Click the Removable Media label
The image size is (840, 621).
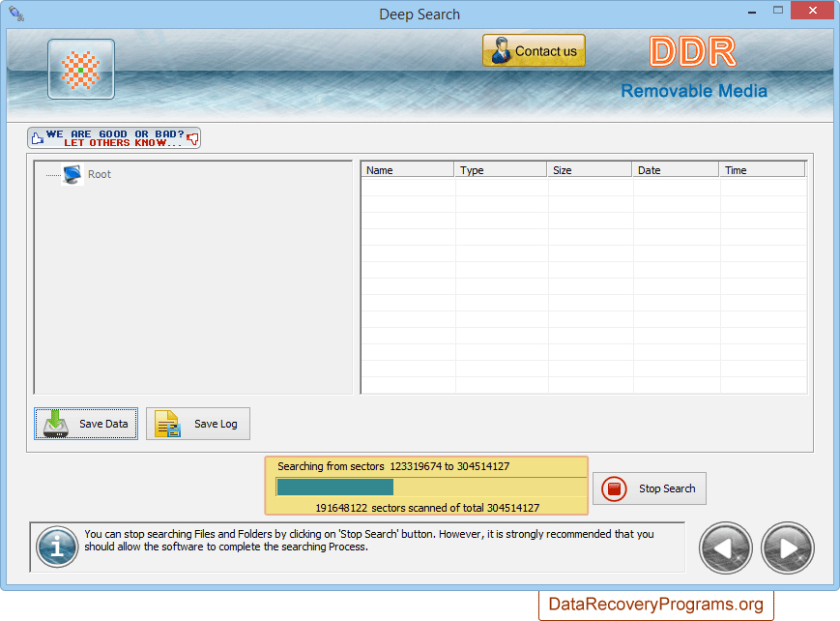tap(694, 91)
